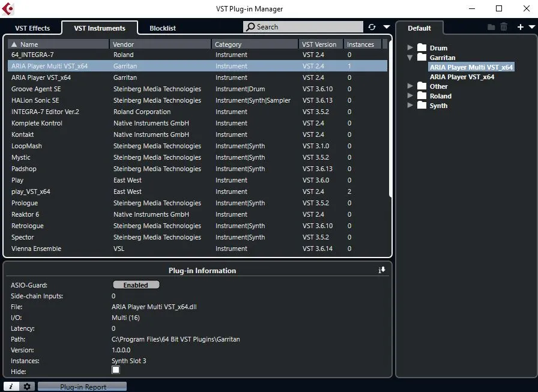The height and width of the screenshot is (392, 538).
Task: Collapse the Garritan folder
Action: [x=410, y=58]
